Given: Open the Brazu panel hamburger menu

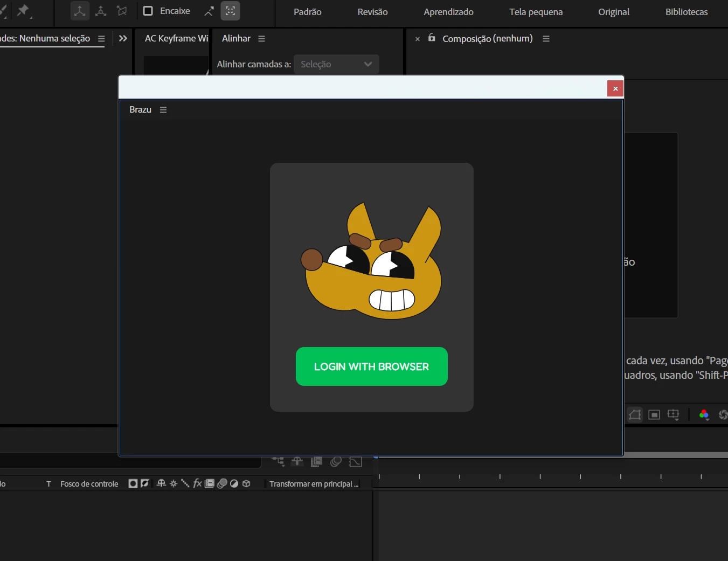Looking at the screenshot, I should (x=163, y=110).
